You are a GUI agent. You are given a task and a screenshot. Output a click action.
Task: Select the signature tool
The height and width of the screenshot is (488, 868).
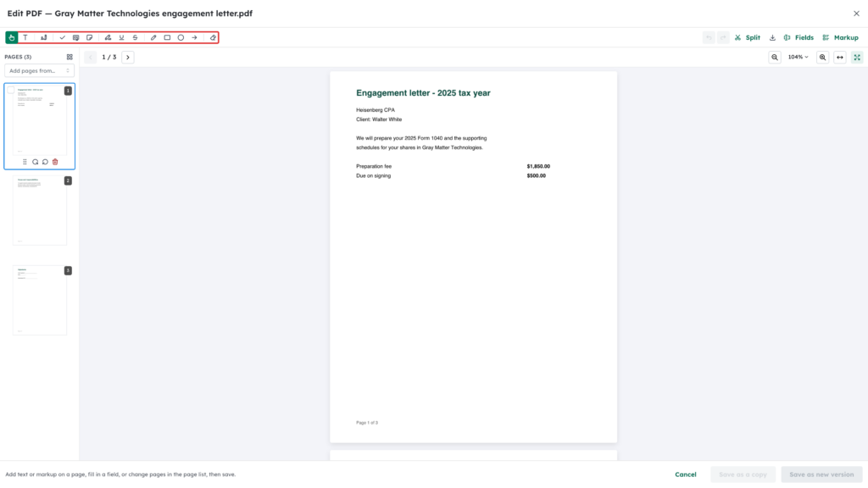[x=44, y=37]
